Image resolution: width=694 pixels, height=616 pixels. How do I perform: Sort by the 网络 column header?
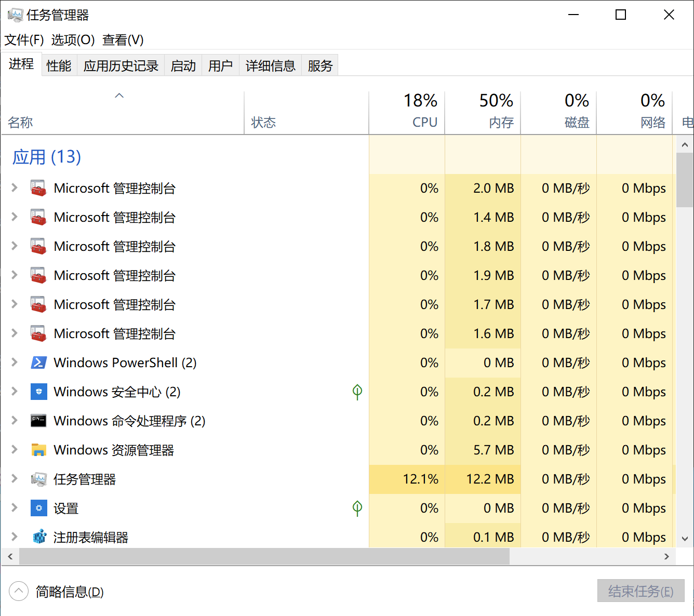coord(634,113)
